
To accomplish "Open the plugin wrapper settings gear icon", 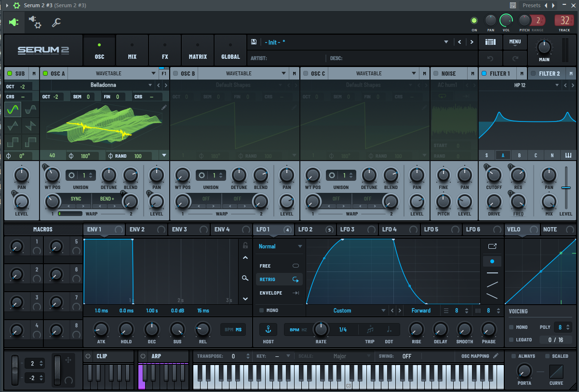I will 35,22.
